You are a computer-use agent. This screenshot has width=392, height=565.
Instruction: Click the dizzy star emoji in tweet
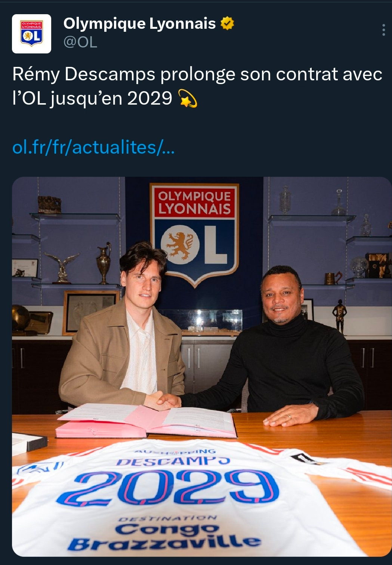point(188,98)
